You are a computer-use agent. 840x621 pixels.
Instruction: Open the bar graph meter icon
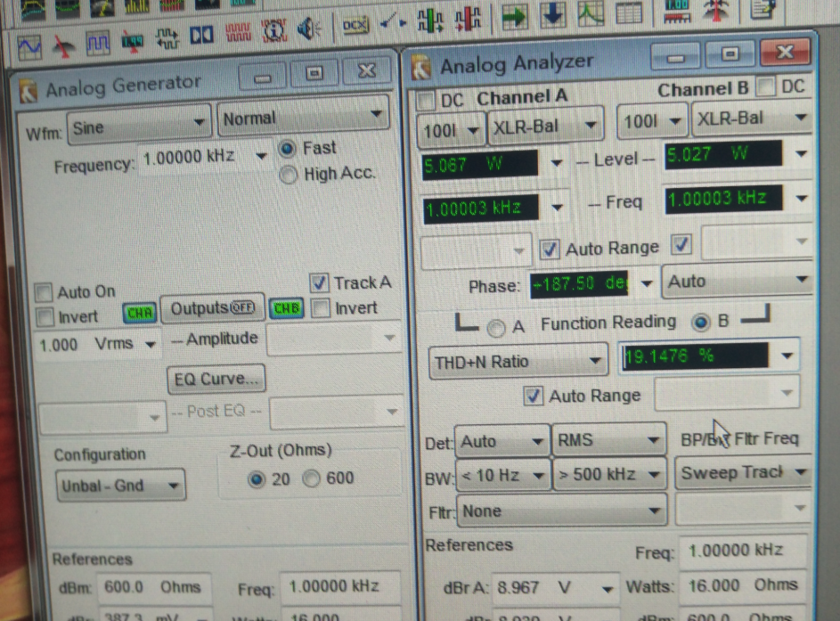point(677,12)
